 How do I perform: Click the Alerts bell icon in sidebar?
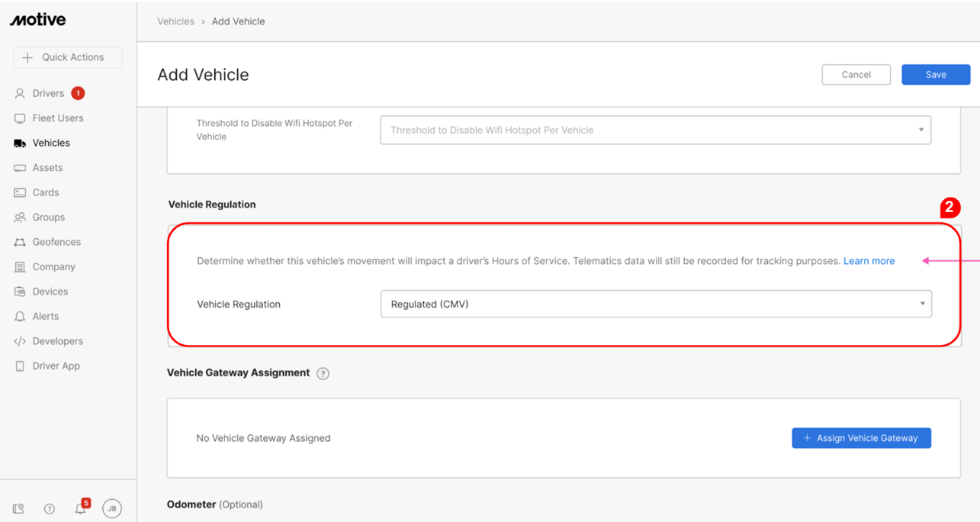point(20,316)
